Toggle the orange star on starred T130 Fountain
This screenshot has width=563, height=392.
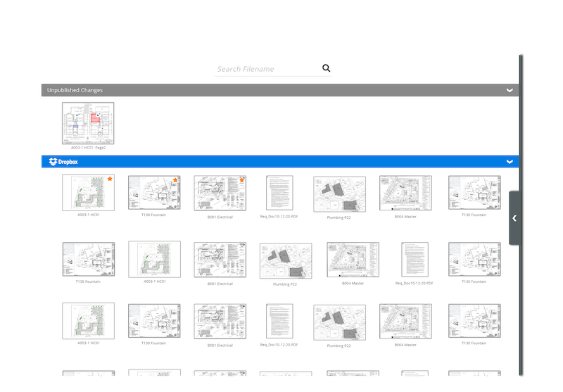tap(175, 180)
